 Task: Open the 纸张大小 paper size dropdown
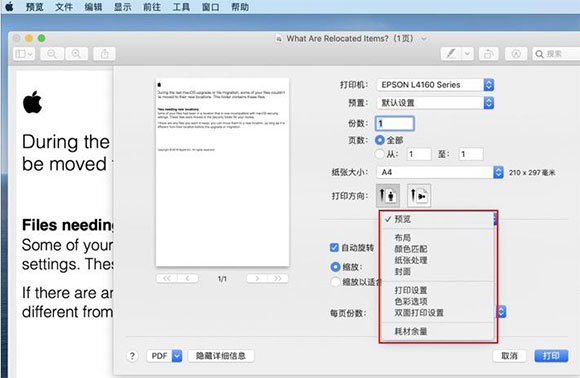pos(440,172)
